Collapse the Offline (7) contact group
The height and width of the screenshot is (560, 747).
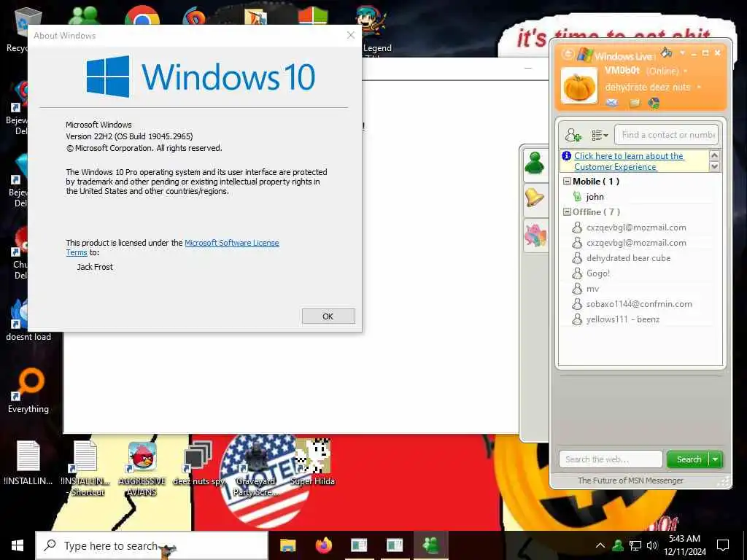tap(567, 212)
